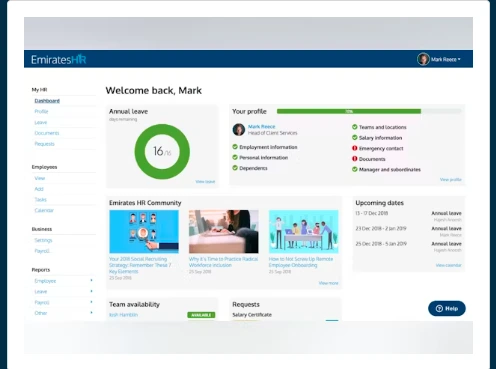496x369 pixels.
Task: Click the green Available badge
Action: pos(201,315)
